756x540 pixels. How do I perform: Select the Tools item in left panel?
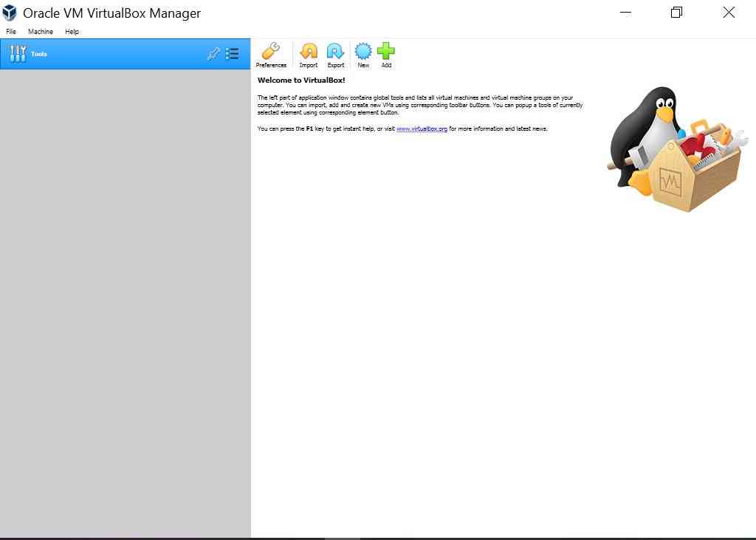point(126,54)
